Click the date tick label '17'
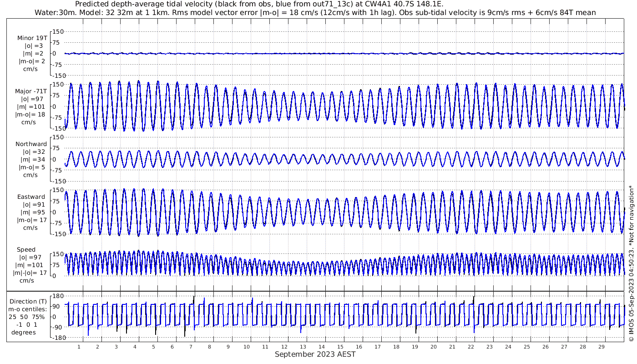 click(x=377, y=347)
